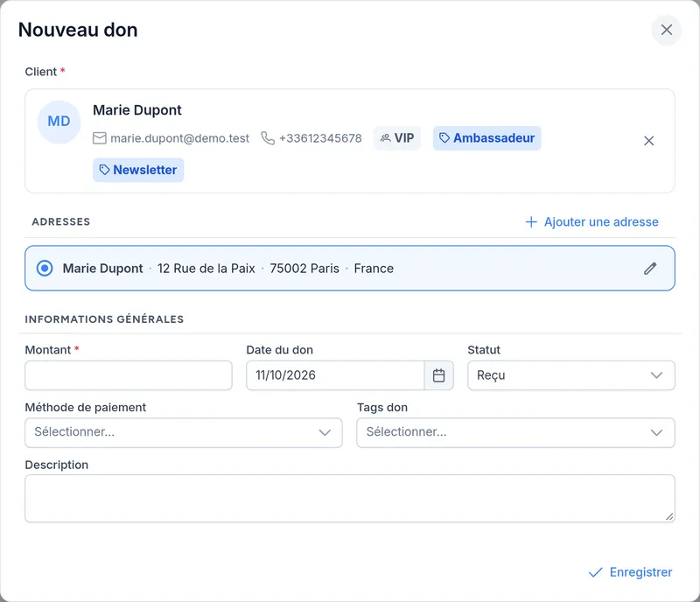Click the phone icon beside +33612345678
This screenshot has width=700, height=602.
pyautogui.click(x=268, y=138)
